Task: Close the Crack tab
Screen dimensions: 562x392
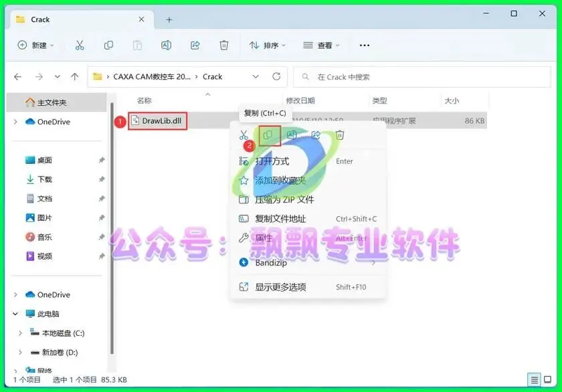Action: (142, 19)
